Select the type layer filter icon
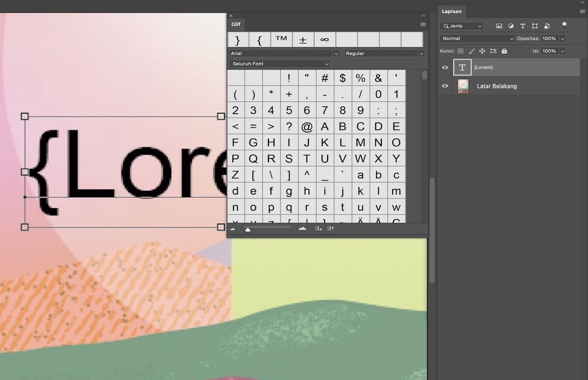The width and height of the screenshot is (588, 380). (x=523, y=26)
